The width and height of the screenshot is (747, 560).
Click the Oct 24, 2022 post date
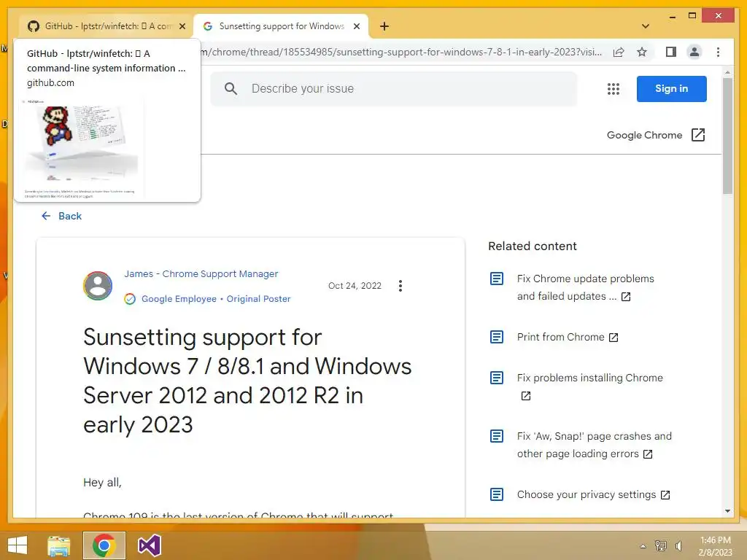point(355,286)
